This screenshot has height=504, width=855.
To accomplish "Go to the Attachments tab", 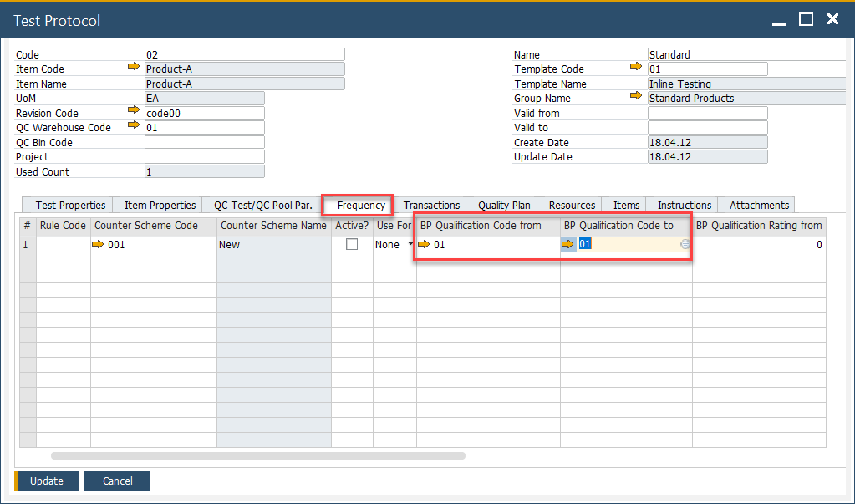I will point(759,205).
